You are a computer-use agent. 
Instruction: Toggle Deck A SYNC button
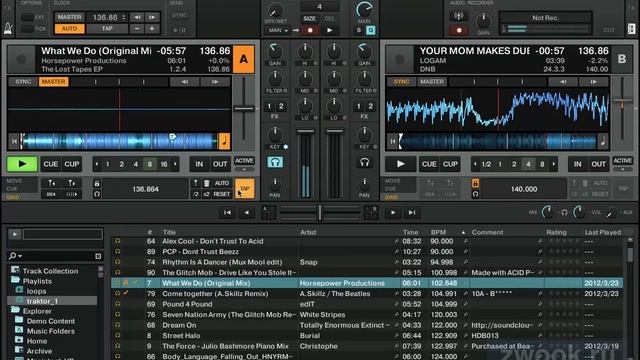point(23,82)
